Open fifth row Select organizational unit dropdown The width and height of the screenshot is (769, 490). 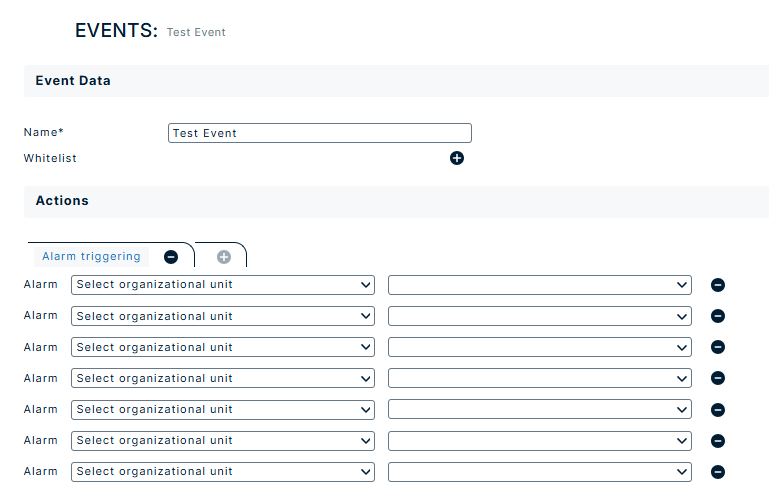pos(223,410)
